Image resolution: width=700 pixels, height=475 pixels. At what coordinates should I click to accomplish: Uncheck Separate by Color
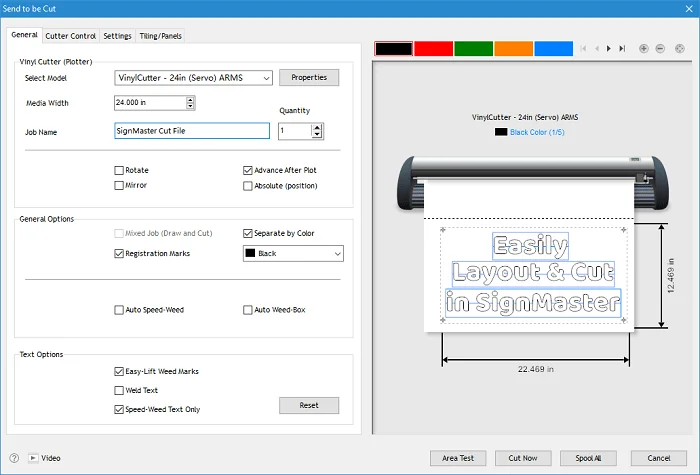tap(248, 233)
